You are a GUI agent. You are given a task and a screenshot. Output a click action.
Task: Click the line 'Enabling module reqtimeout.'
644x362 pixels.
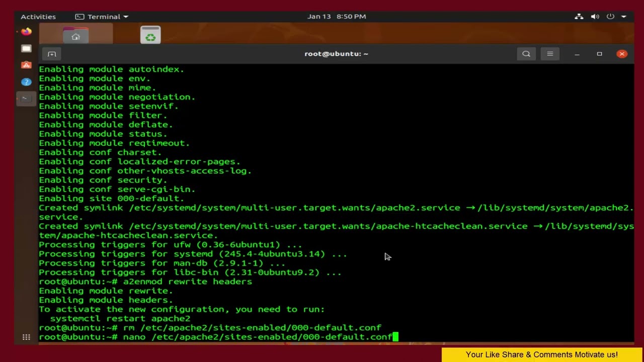pos(114,143)
